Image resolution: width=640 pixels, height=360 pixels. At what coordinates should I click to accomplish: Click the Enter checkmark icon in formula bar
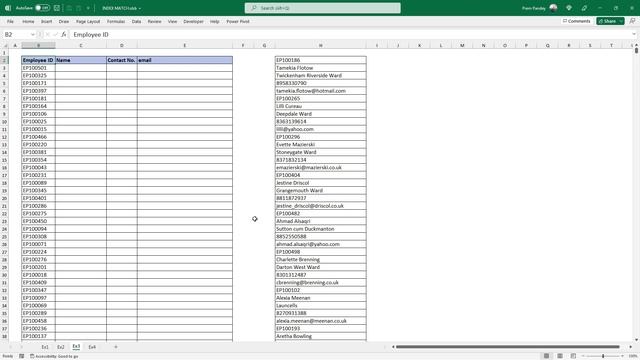coord(56,35)
